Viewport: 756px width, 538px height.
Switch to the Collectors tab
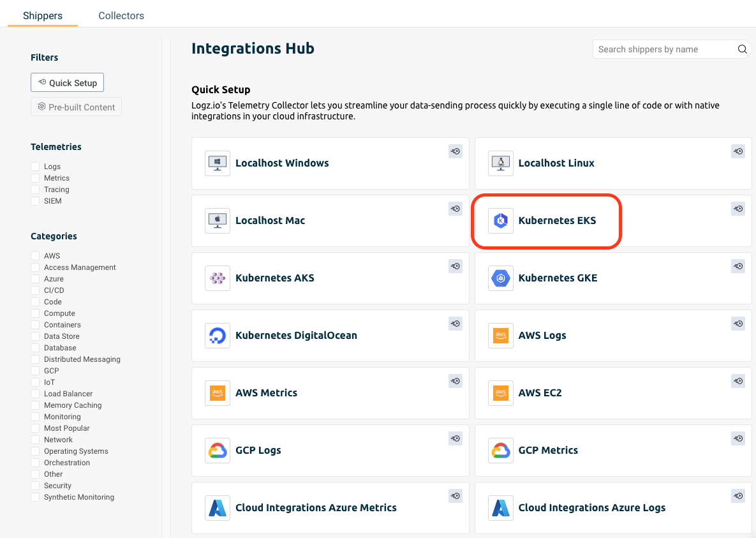[121, 15]
